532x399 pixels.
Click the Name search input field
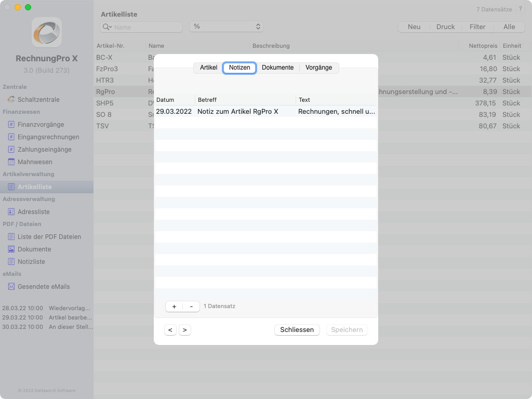coord(147,27)
